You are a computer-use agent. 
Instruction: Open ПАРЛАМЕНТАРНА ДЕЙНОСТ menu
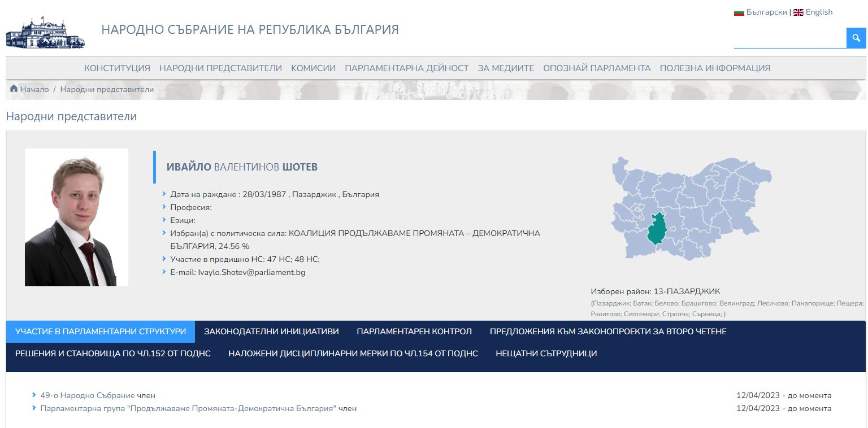click(x=407, y=68)
